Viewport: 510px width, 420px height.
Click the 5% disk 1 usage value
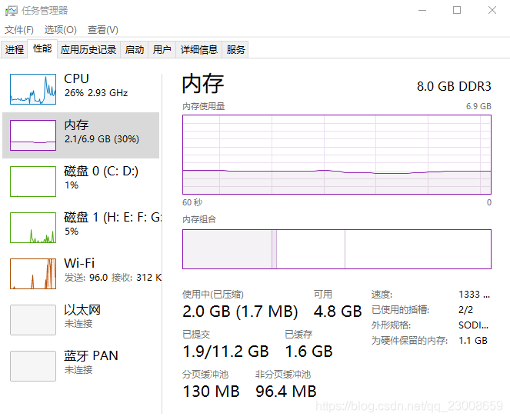coord(72,232)
